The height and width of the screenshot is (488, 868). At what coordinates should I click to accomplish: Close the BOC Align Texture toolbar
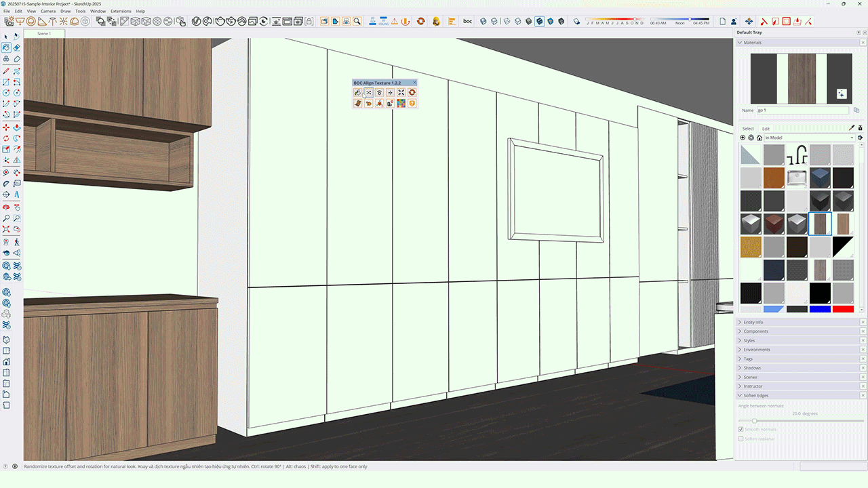tap(414, 83)
